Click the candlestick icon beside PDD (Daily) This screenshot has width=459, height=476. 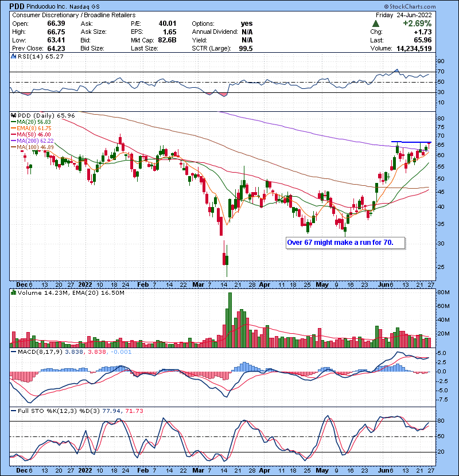click(13, 115)
